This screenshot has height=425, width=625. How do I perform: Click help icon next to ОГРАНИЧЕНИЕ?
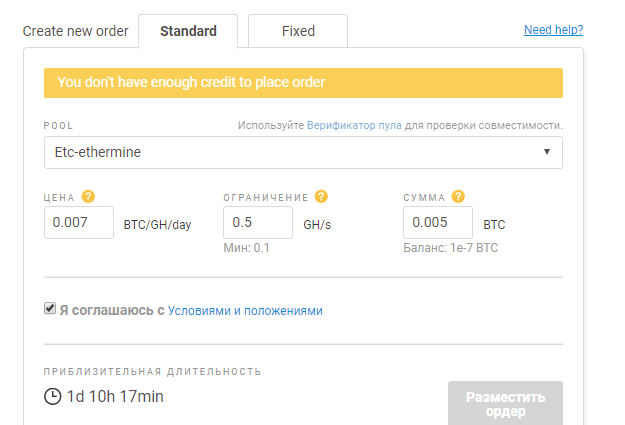pos(321,197)
